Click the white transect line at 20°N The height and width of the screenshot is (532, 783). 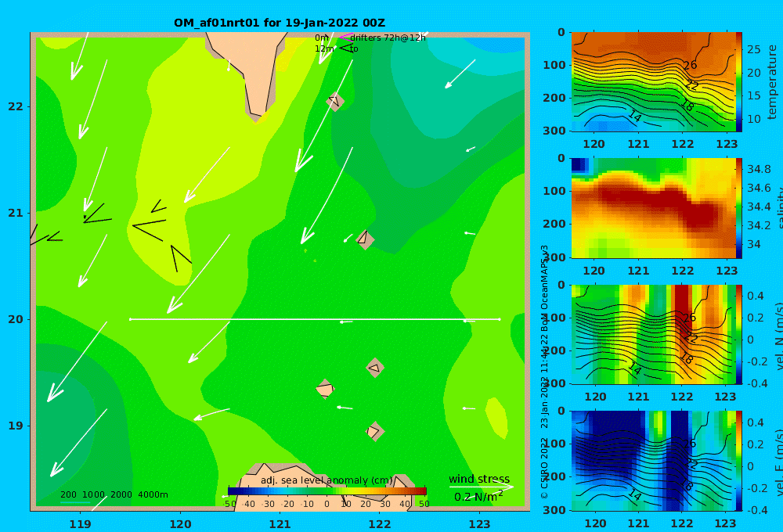click(315, 319)
